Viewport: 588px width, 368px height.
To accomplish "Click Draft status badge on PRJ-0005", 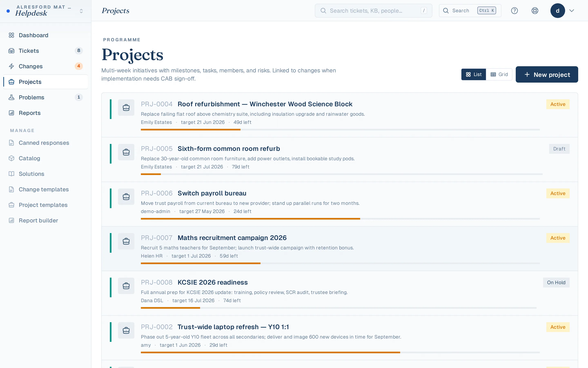I will pos(559,149).
